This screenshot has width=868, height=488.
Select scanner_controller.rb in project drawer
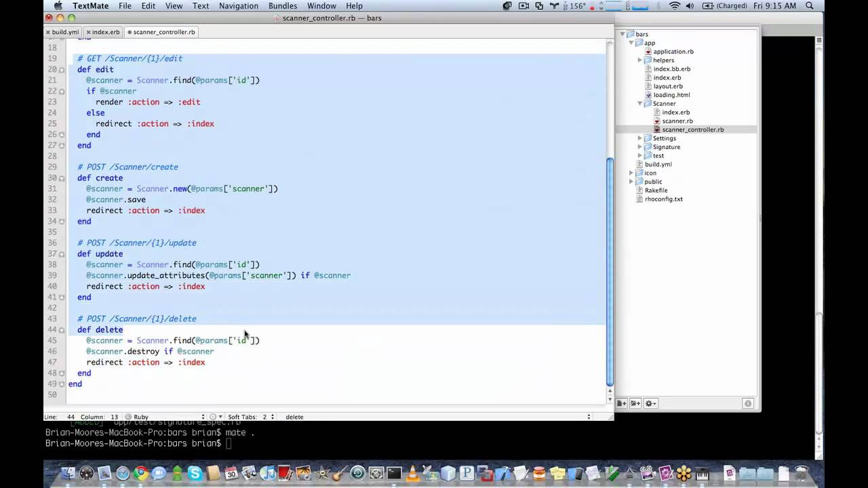(x=693, y=129)
